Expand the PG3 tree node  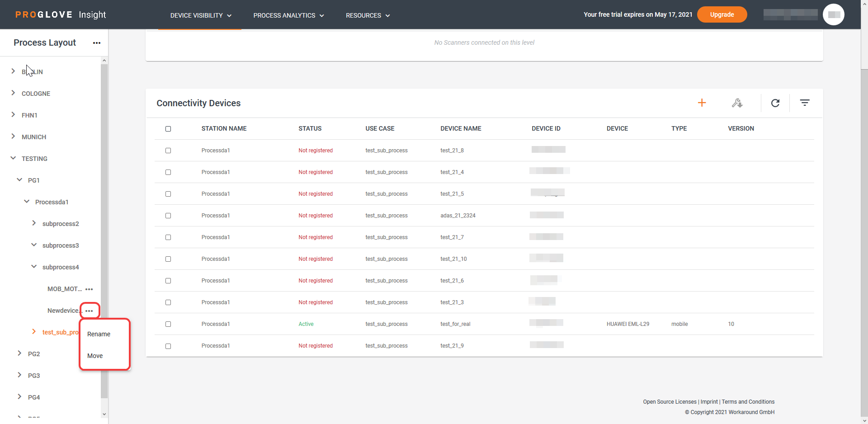tap(19, 375)
